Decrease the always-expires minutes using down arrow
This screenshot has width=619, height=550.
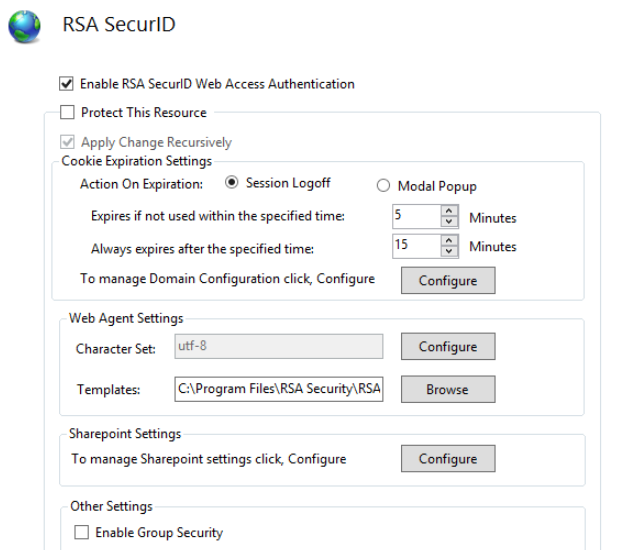point(450,252)
